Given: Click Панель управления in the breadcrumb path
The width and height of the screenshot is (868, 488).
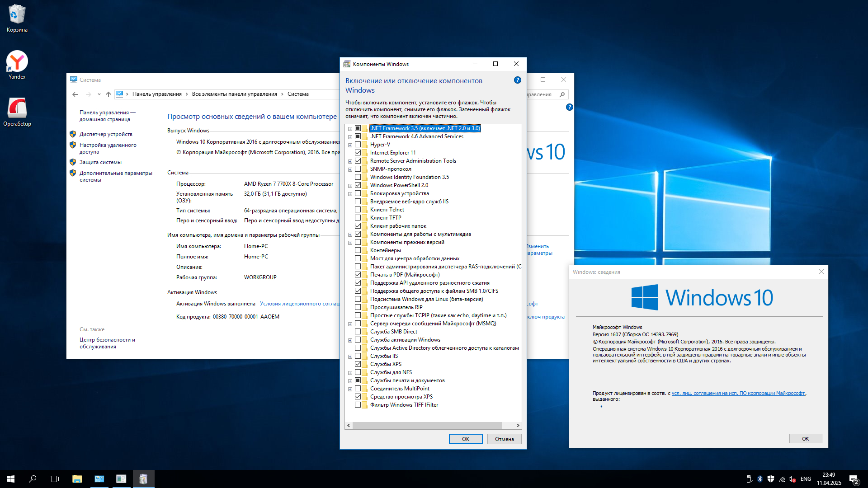Looking at the screenshot, I should coord(156,94).
